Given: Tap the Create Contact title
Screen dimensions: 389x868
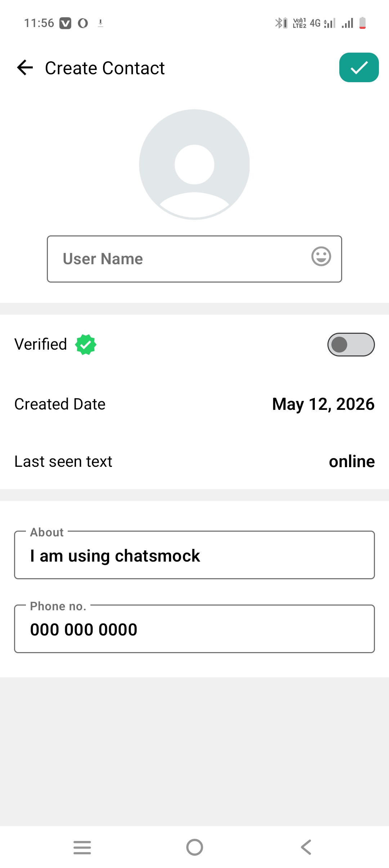Looking at the screenshot, I should 105,68.
